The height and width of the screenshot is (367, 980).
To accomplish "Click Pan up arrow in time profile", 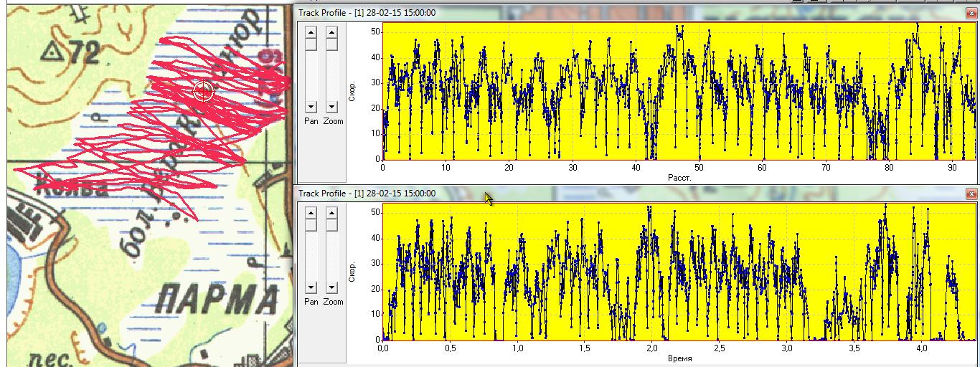I will (x=311, y=213).
